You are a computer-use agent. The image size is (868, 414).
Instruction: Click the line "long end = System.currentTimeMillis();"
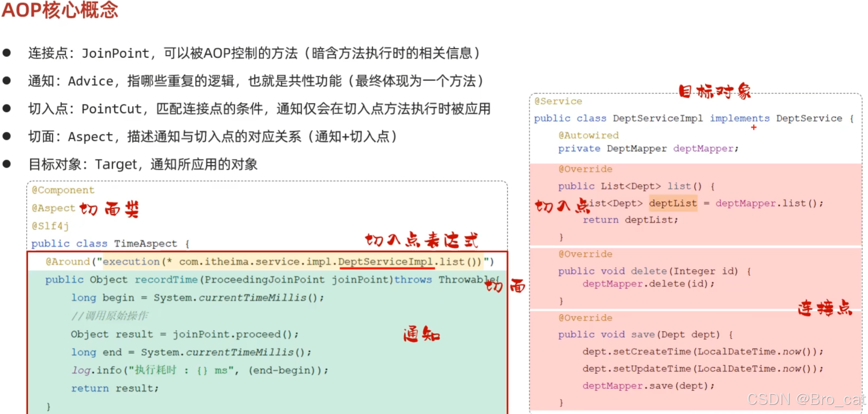pos(191,352)
